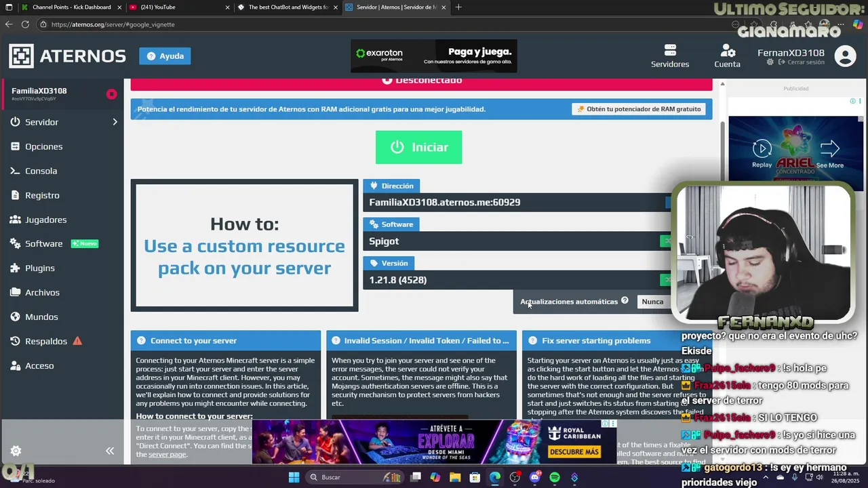868x488 pixels.
Task: Click the browser back arrow
Action: [9, 24]
